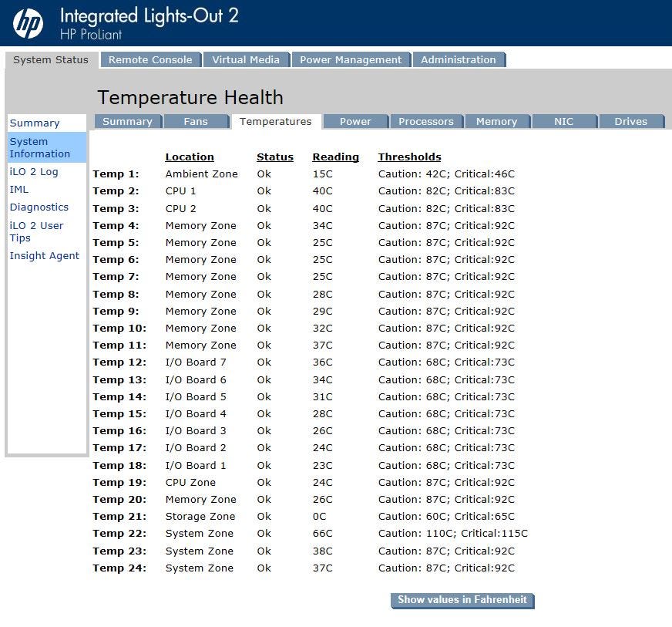Viewport: 672px width, 627px height.
Task: Open the Fans health sub-tab
Action: [x=196, y=122]
